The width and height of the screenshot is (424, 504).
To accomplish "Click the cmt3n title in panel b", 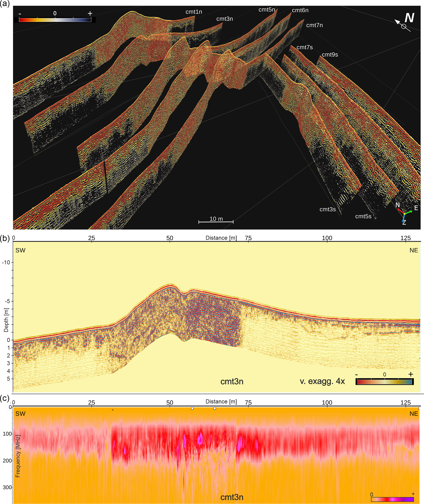I will tap(232, 381).
